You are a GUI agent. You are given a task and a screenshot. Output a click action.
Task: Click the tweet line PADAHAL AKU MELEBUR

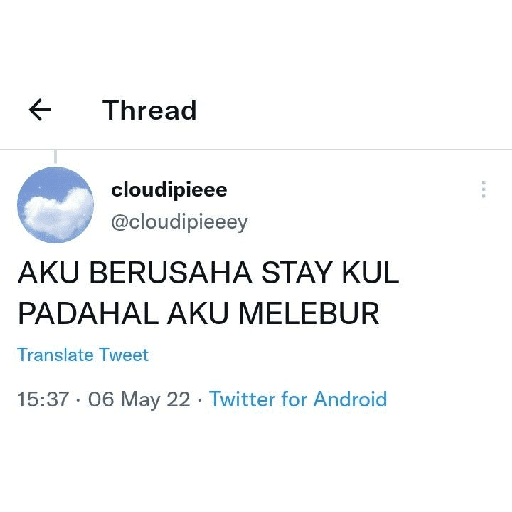199,313
